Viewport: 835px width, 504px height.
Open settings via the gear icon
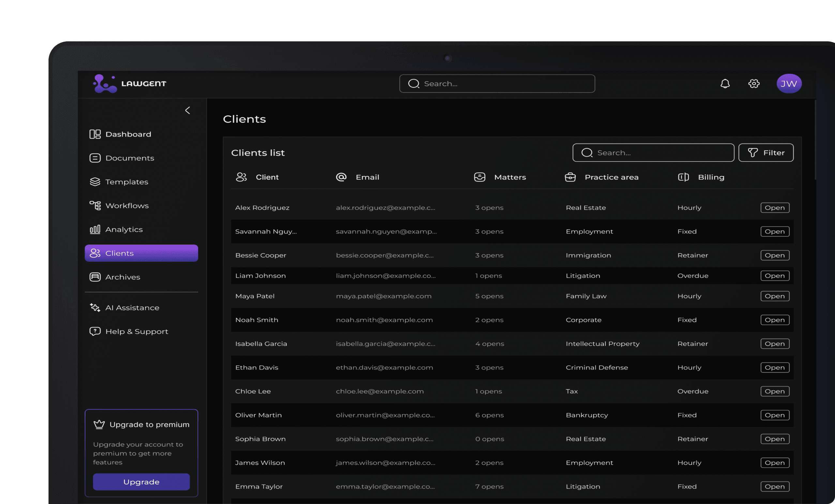(754, 84)
